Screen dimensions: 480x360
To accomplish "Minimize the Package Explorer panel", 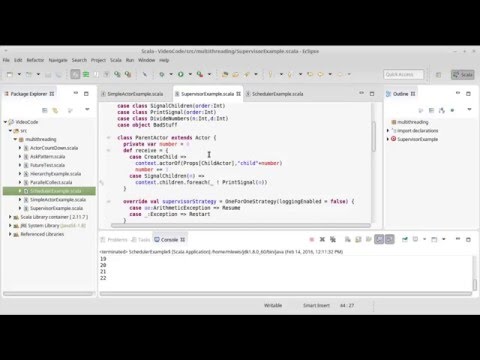I will (x=76, y=93).
